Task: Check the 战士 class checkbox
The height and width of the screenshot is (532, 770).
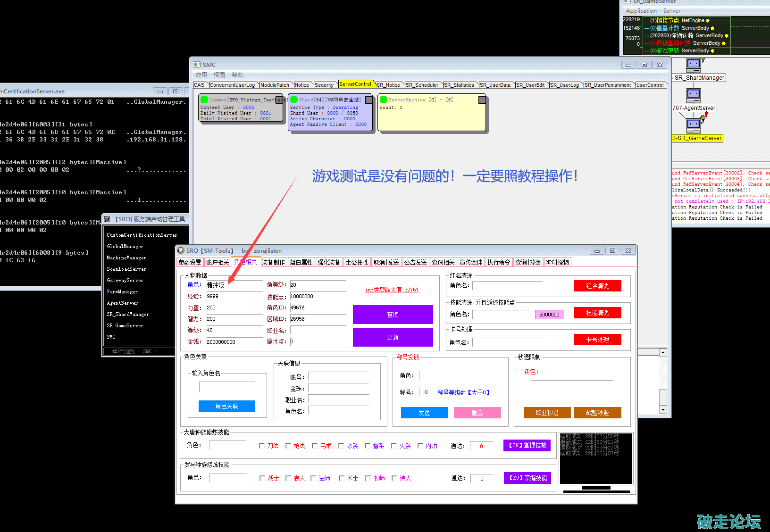Action: click(x=262, y=478)
